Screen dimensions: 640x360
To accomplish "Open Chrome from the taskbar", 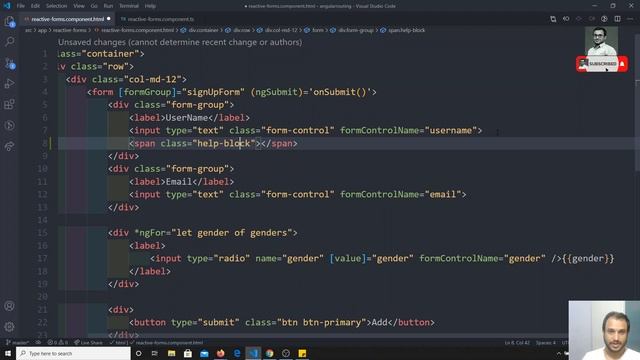I will pos(269,353).
